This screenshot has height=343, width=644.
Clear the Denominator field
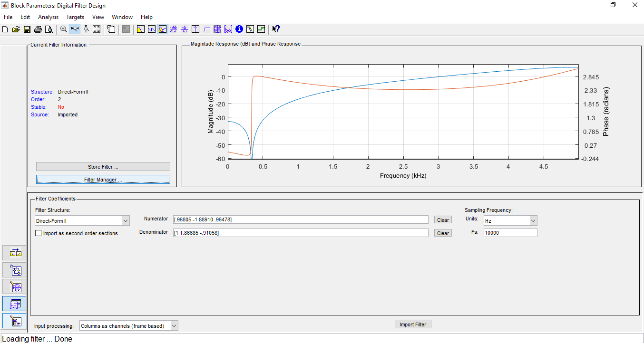click(443, 233)
